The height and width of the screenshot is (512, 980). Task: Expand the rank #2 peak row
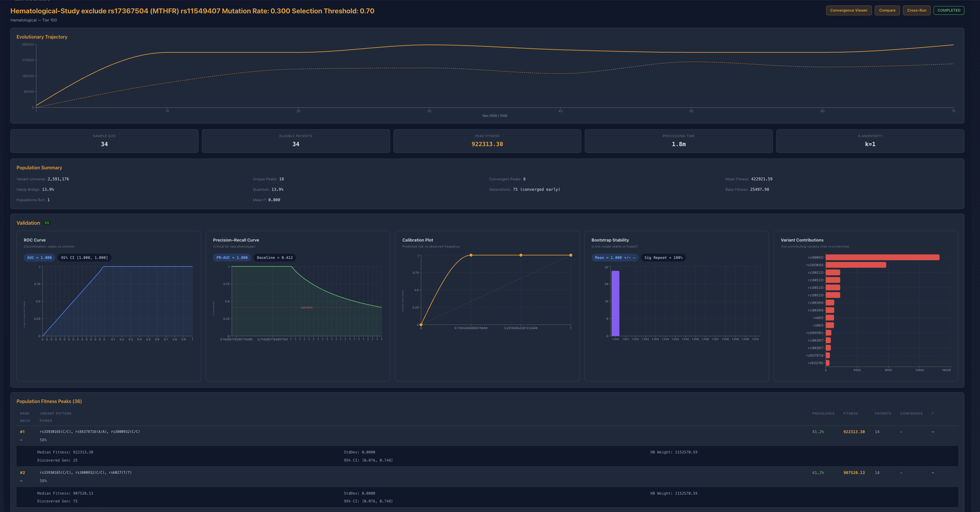coord(85,473)
